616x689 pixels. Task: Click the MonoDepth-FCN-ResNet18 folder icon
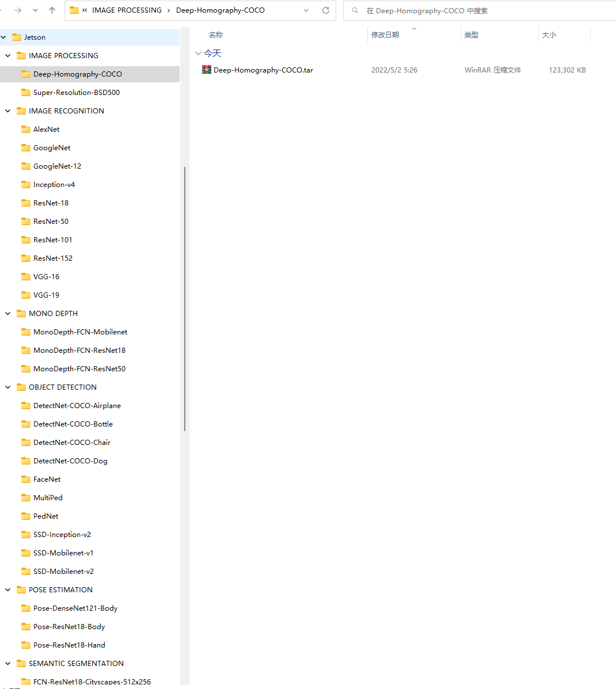26,350
